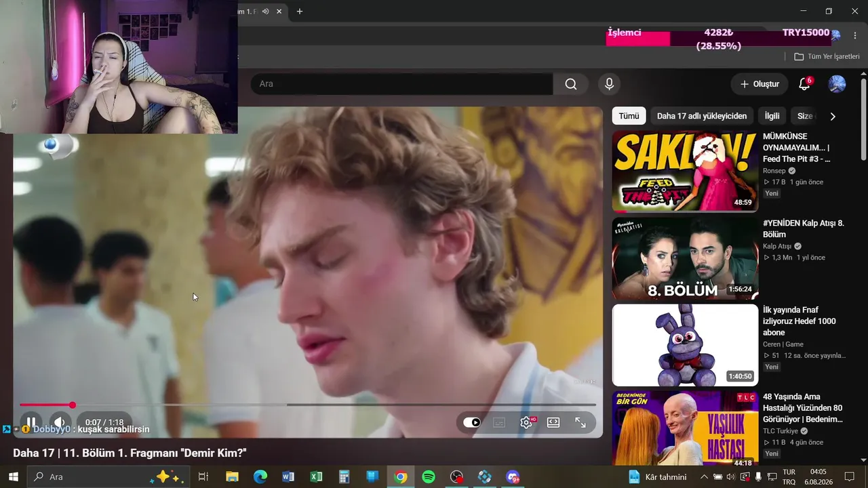868x488 pixels.
Task: Open the Feed The Pit #3 video thumbnail
Action: [685, 171]
